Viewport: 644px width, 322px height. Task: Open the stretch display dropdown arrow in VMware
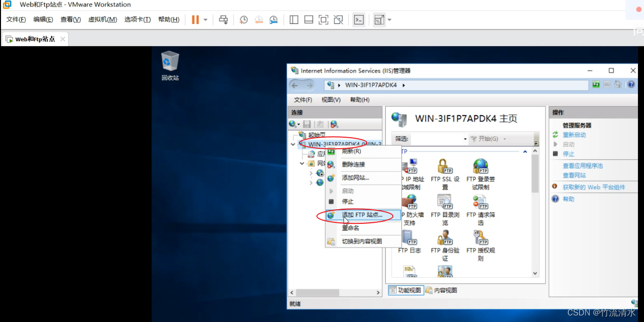click(389, 20)
